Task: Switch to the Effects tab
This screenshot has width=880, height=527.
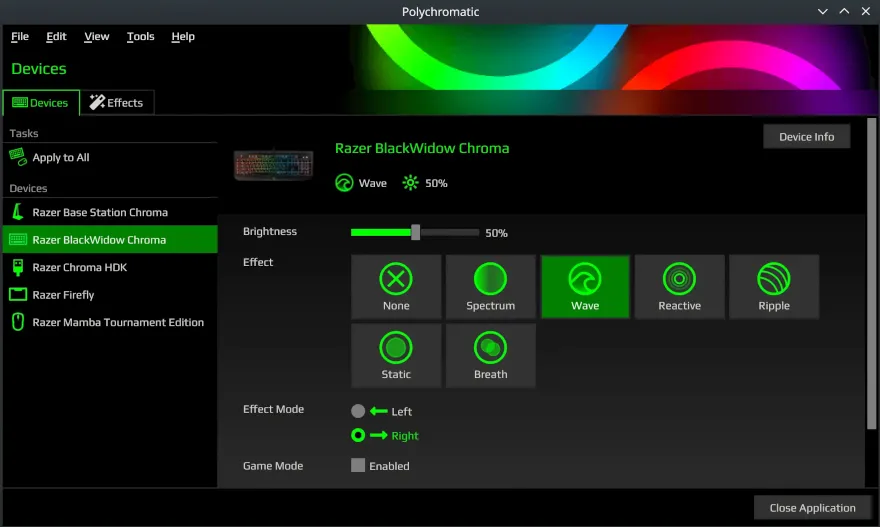Action: pos(117,103)
